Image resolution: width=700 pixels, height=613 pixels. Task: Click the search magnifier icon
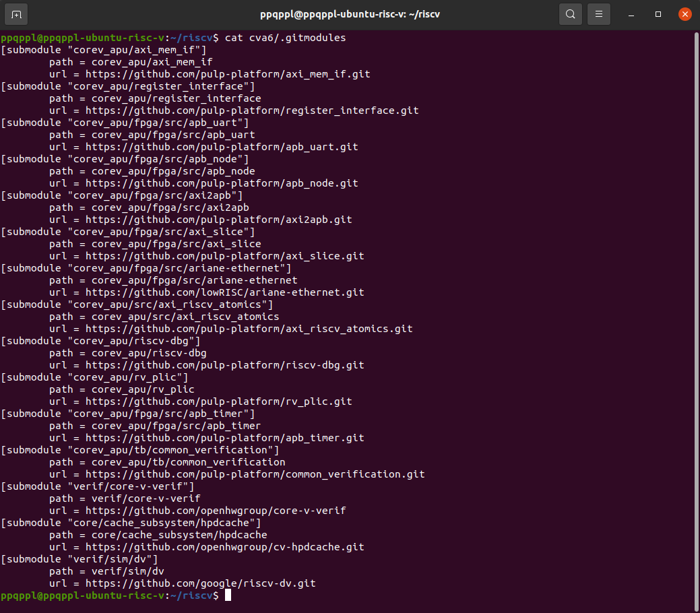click(x=570, y=13)
